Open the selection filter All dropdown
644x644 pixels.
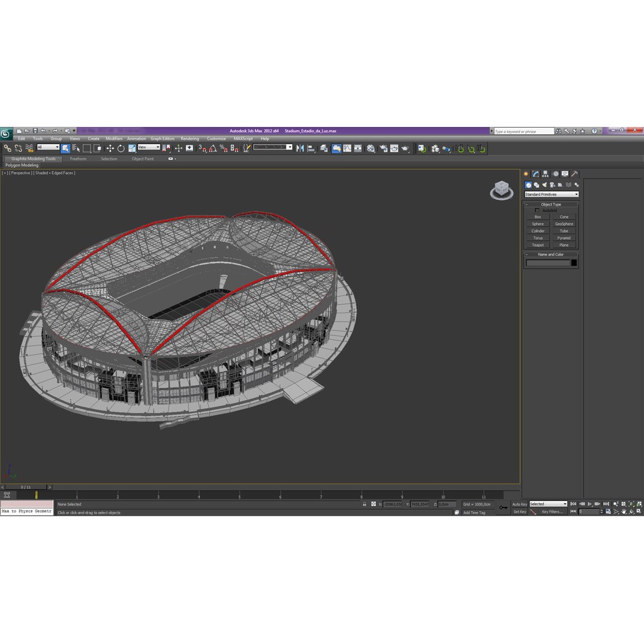(48, 147)
